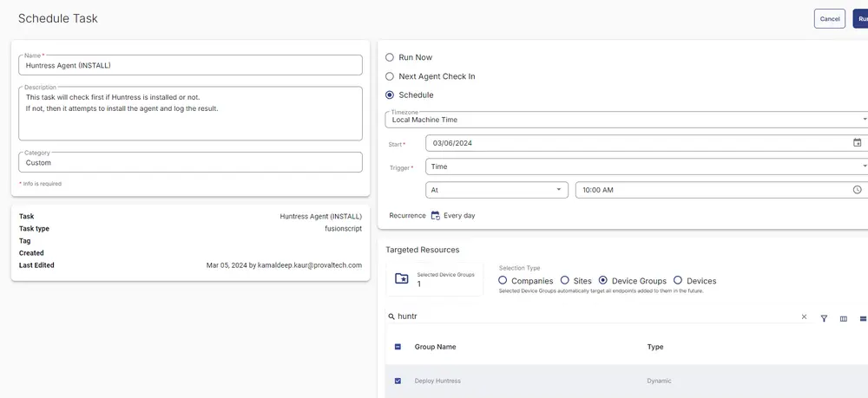
Task: Select the Schedule radio option
Action: (390, 95)
